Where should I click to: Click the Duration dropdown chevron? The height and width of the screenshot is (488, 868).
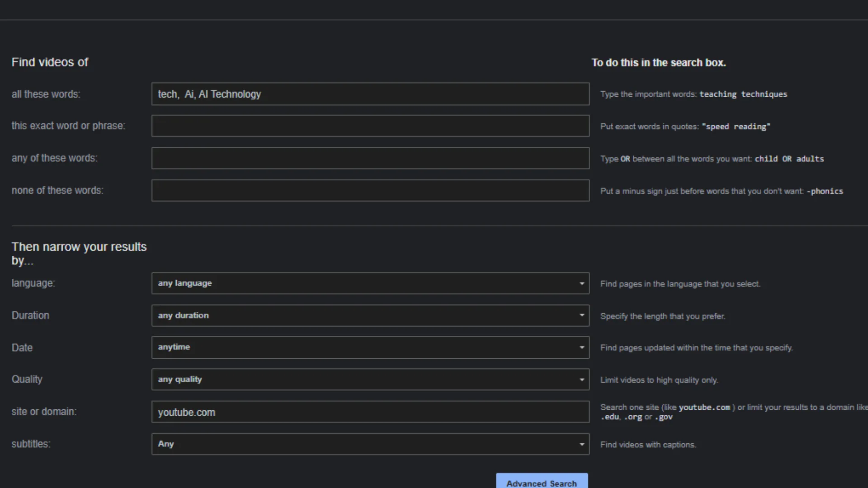(x=582, y=315)
